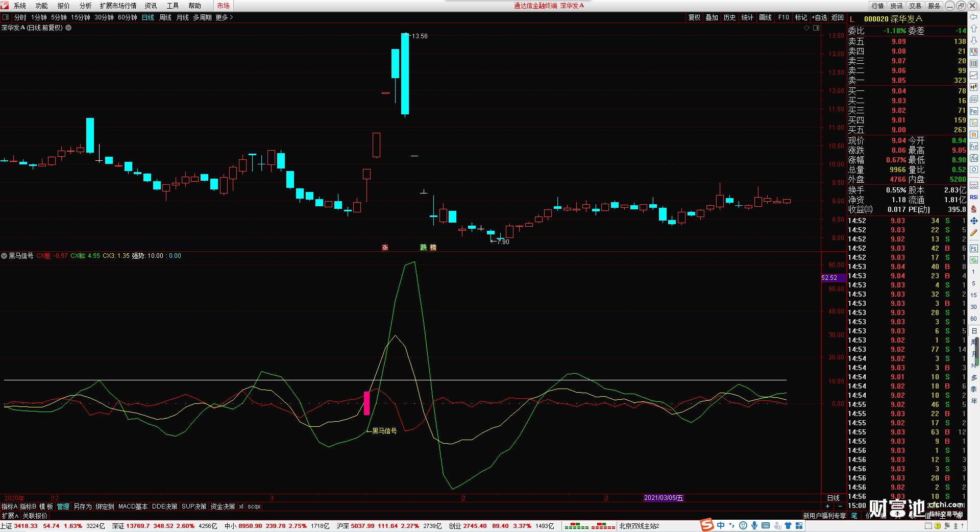Toggle 标记 mark option in chart toolbar
The height and width of the screenshot is (532, 980).
point(801,17)
